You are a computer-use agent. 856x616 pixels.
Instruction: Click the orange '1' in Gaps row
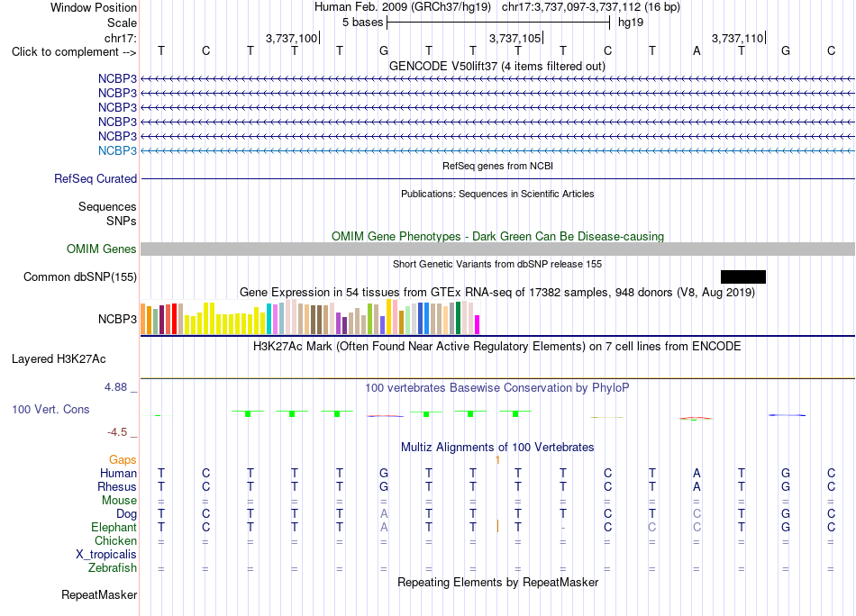[498, 460]
